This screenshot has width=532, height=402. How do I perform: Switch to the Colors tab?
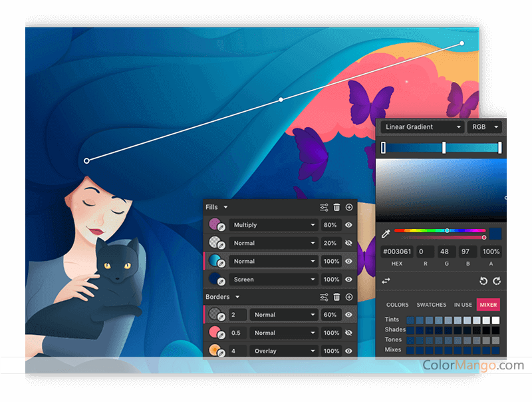click(398, 305)
